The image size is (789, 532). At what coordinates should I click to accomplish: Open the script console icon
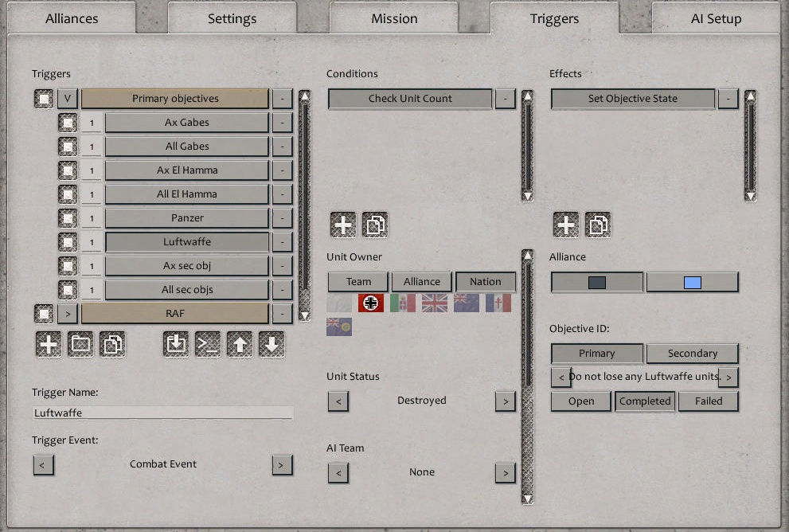click(208, 344)
